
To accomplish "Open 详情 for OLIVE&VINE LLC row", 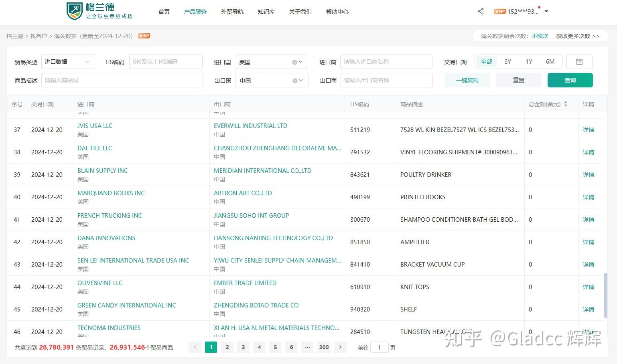I will click(589, 287).
